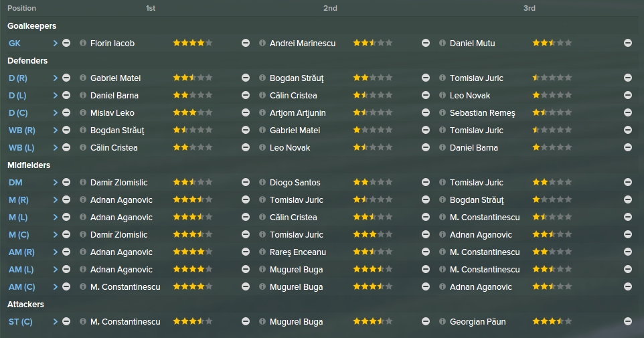The image size is (644, 338).
Task: Click Adnan Aganovic's star rating in AM (R)
Action: pyautogui.click(x=193, y=252)
